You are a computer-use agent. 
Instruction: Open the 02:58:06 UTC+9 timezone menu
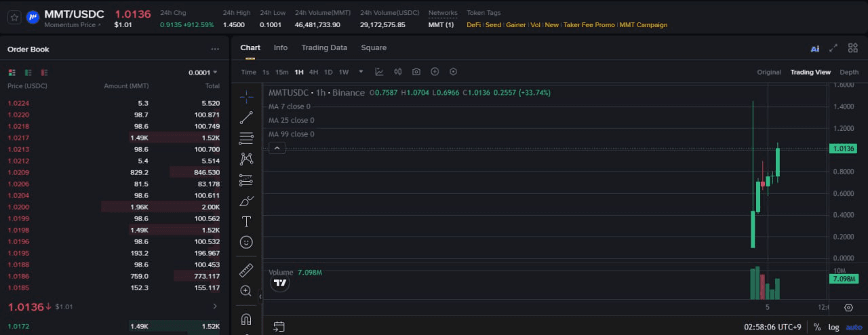point(772,327)
